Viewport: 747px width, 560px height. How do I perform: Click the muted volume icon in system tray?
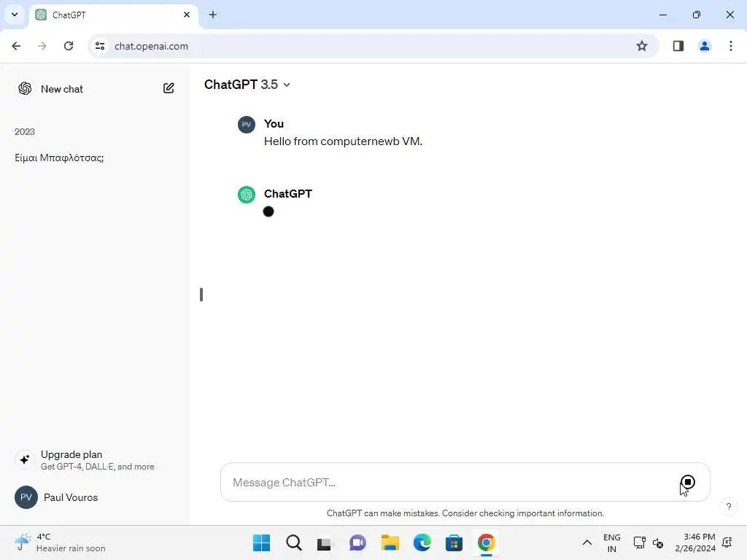(658, 542)
